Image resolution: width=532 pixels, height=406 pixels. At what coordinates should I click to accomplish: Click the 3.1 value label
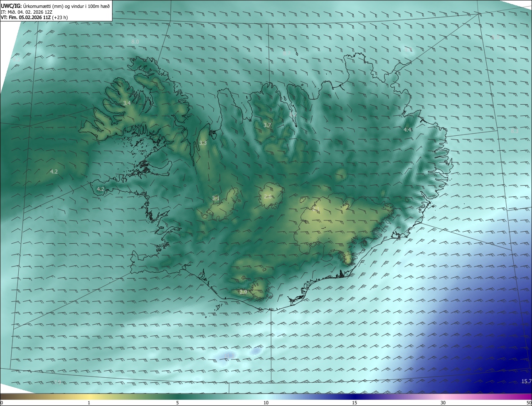[x=215, y=198]
